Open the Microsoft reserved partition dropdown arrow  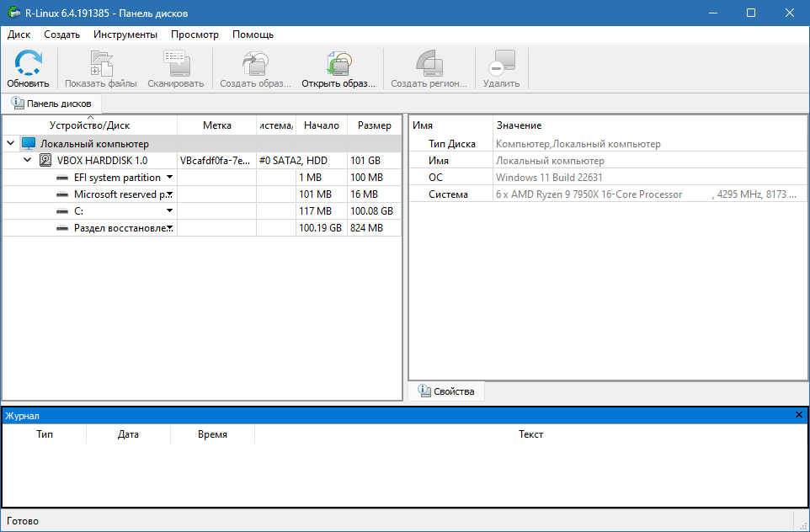[169, 194]
